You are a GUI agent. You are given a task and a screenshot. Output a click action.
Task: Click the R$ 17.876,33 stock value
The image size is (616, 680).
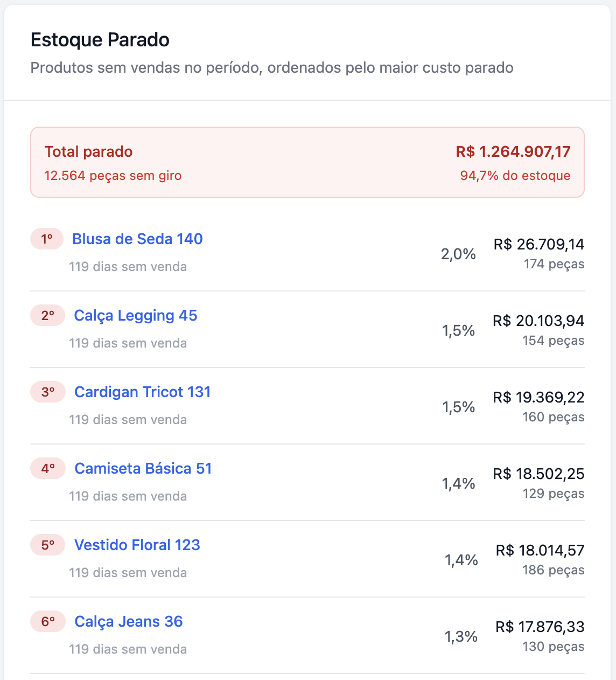(x=540, y=627)
